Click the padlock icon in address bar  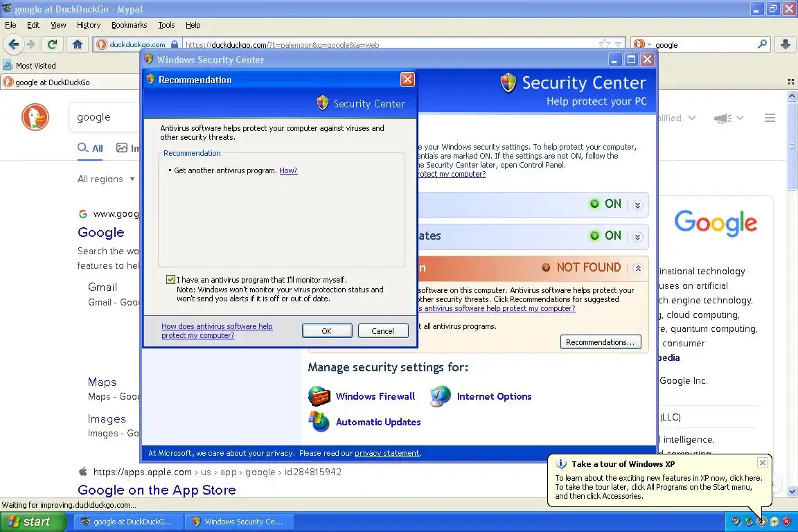click(x=175, y=44)
